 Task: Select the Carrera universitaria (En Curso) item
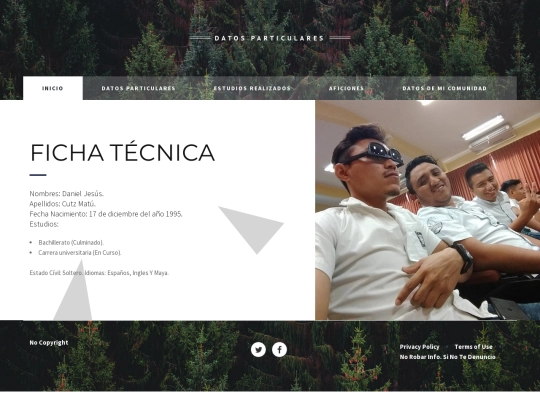click(x=80, y=252)
